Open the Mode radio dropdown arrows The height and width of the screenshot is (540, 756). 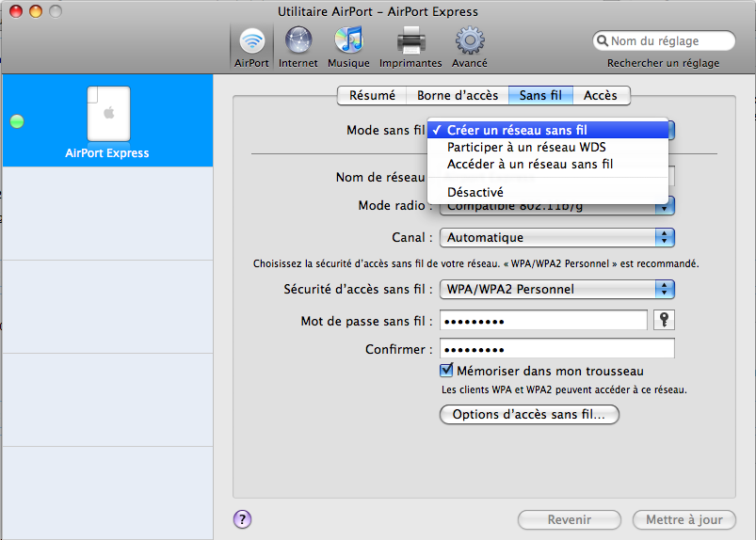(x=665, y=208)
